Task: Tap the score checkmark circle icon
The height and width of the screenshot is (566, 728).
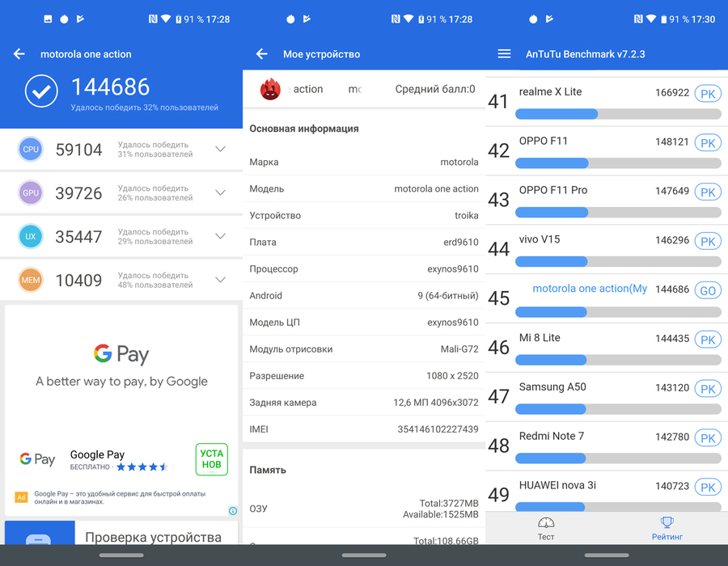Action: point(41,91)
